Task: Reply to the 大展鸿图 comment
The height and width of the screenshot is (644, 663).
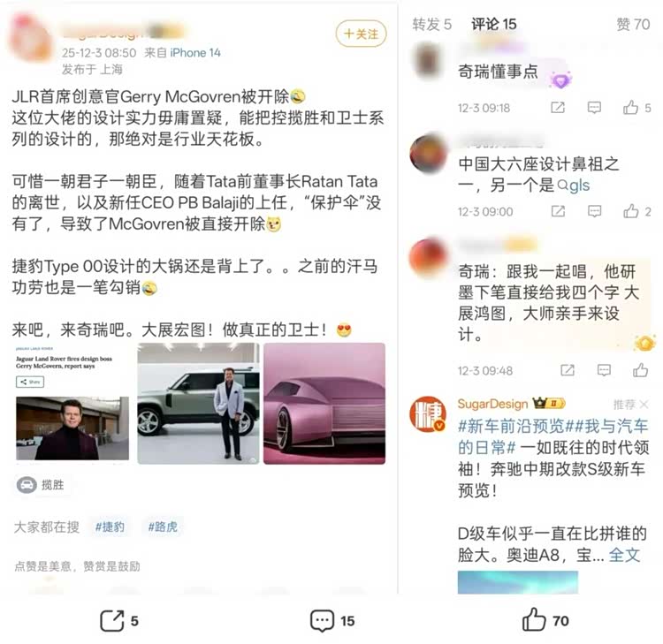Action: pos(604,371)
